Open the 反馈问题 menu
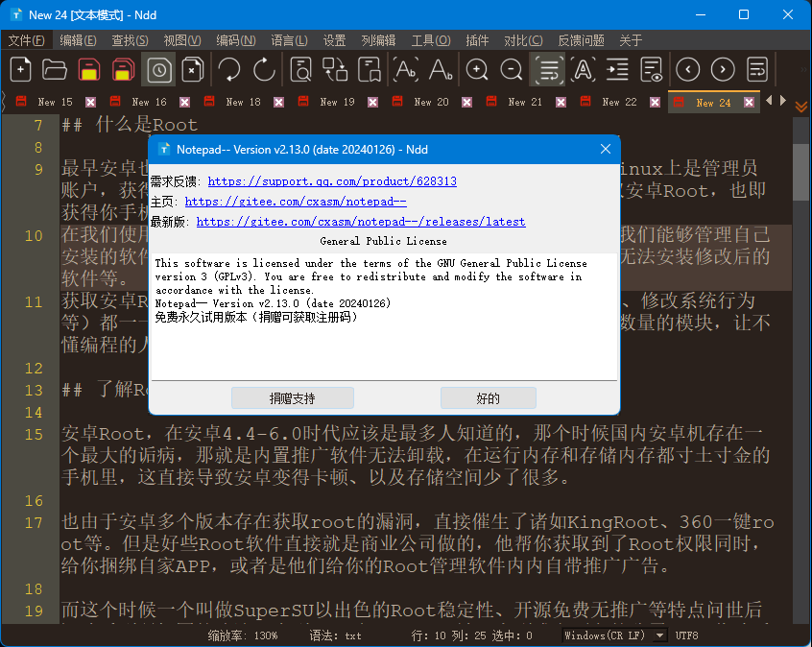 click(x=581, y=40)
